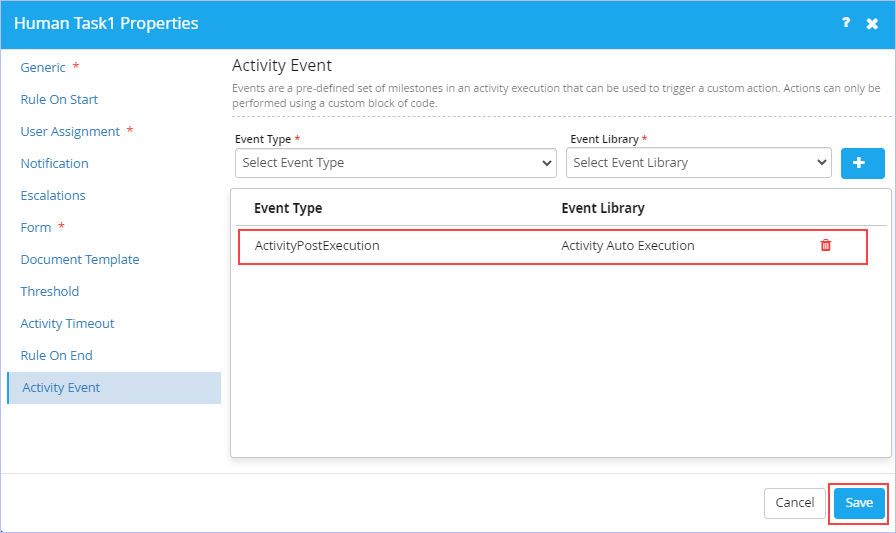896x533 pixels.
Task: Close the Human Task1 Properties dialog
Action: click(872, 23)
